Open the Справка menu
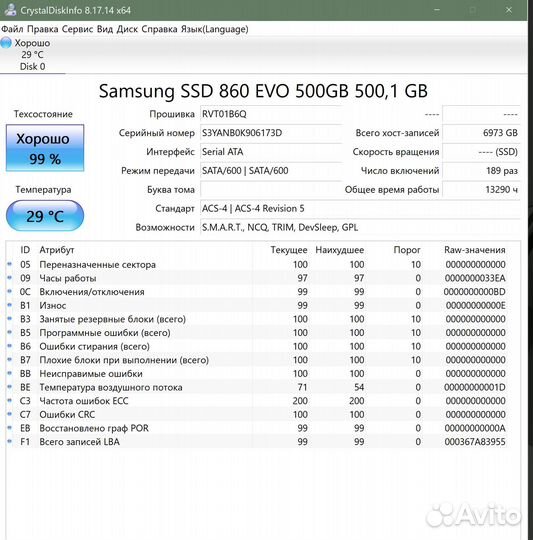The image size is (533, 540). tap(159, 29)
